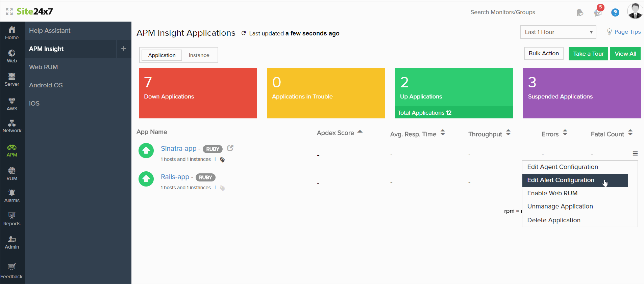Image resolution: width=644 pixels, height=284 pixels.
Task: Open the blue help question mark icon
Action: [x=615, y=12]
